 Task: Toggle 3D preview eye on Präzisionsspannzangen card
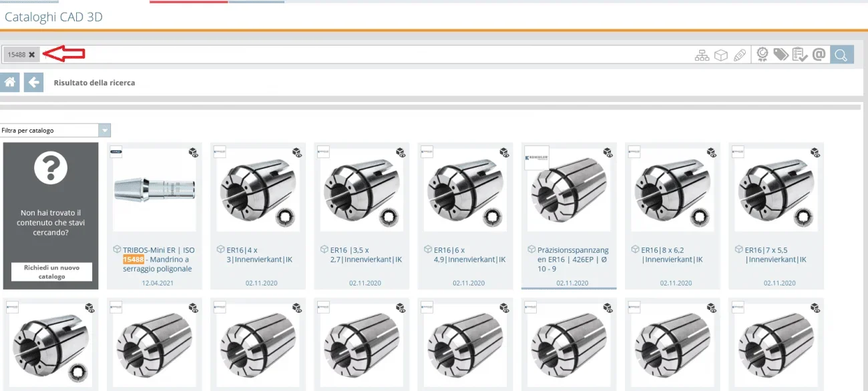tap(608, 153)
